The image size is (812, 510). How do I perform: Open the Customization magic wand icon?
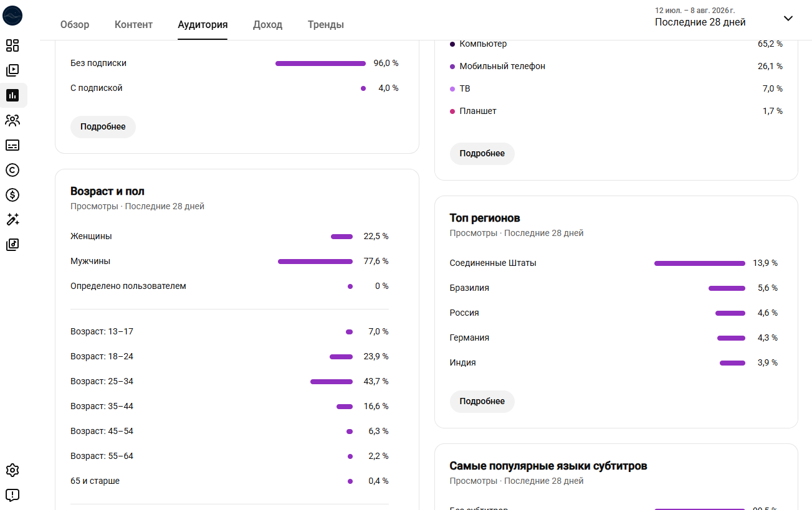[x=12, y=220]
